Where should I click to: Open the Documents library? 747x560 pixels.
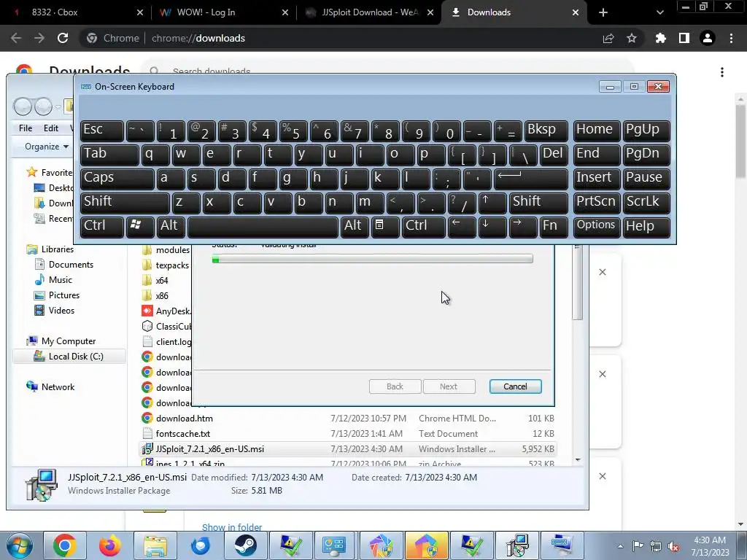(71, 265)
